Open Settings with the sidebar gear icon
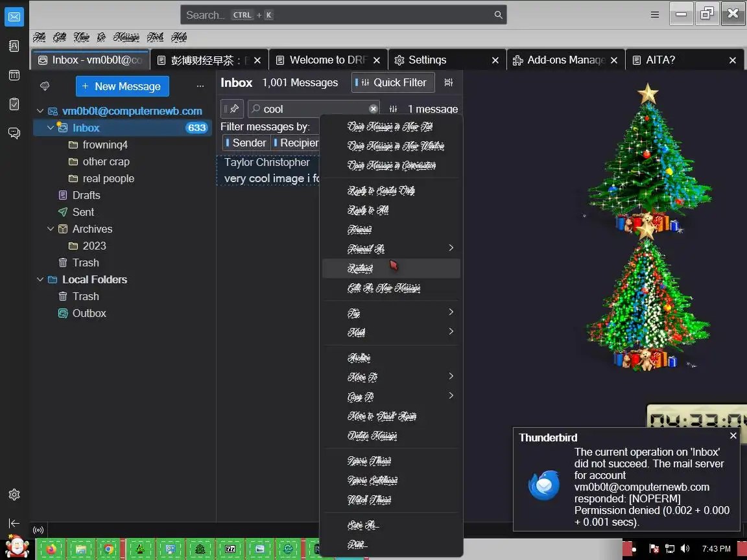This screenshot has width=747, height=560. point(14,495)
